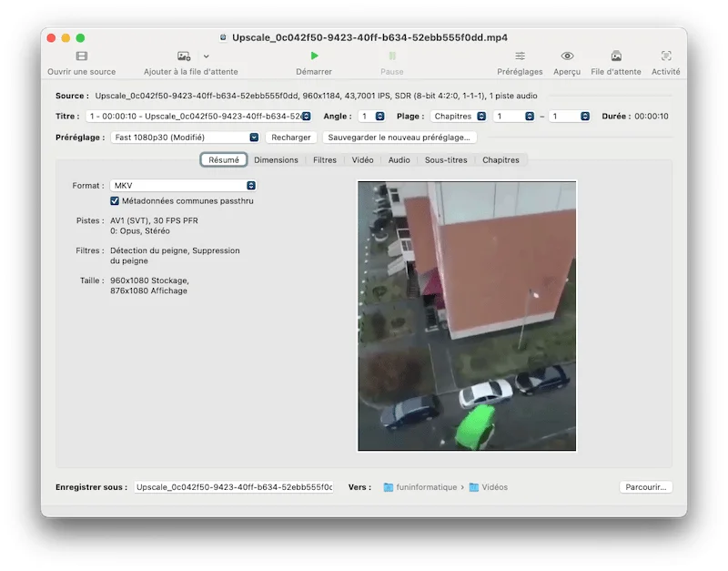Screen dimensions: 728x571
Task: Select the Chapitres tab
Action: tap(500, 159)
